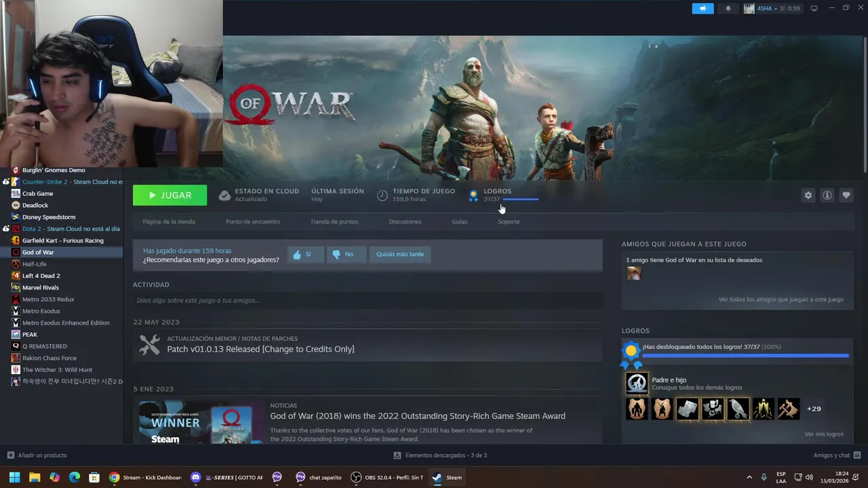This screenshot has width=868, height=488.
Task: Switch to Discord taskbar window
Action: click(x=226, y=477)
